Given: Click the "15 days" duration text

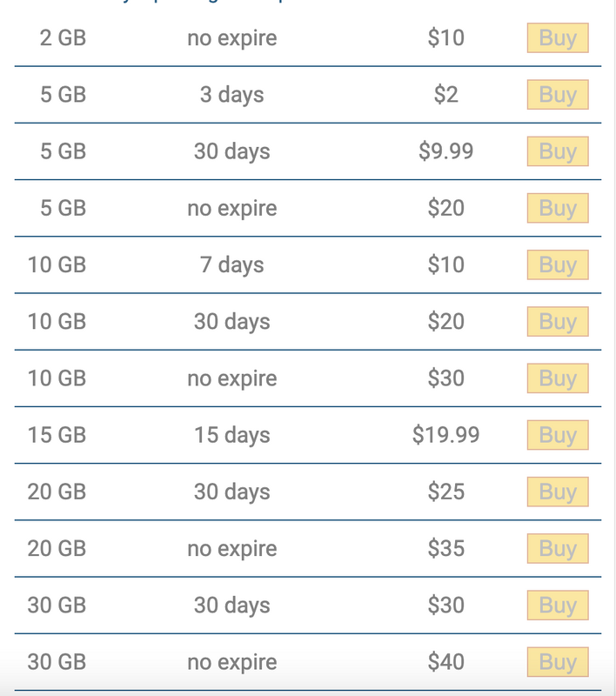Looking at the screenshot, I should point(231,435).
